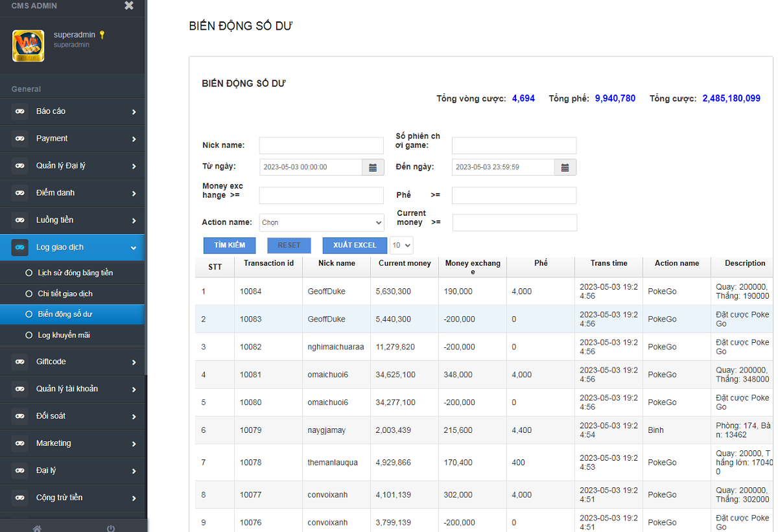Image resolution: width=778 pixels, height=532 pixels.
Task: Click the superadmin avatar logo
Action: 28,46
